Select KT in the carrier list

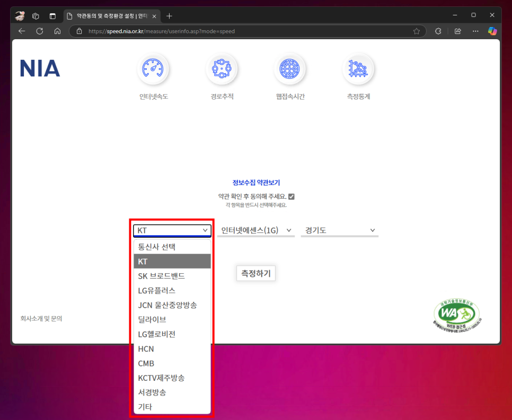(x=172, y=262)
